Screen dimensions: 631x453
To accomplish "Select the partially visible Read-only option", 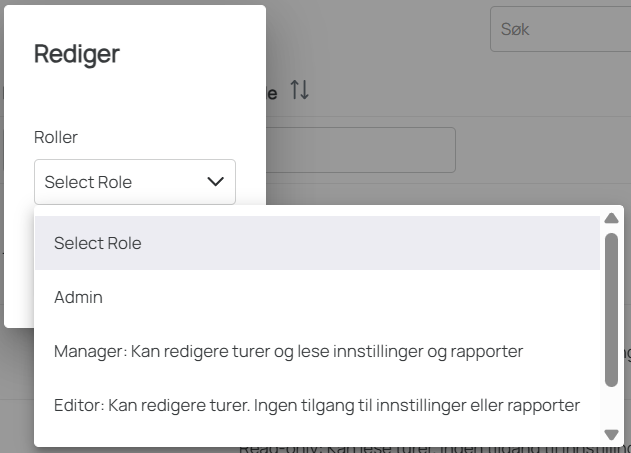I will (x=431, y=449).
